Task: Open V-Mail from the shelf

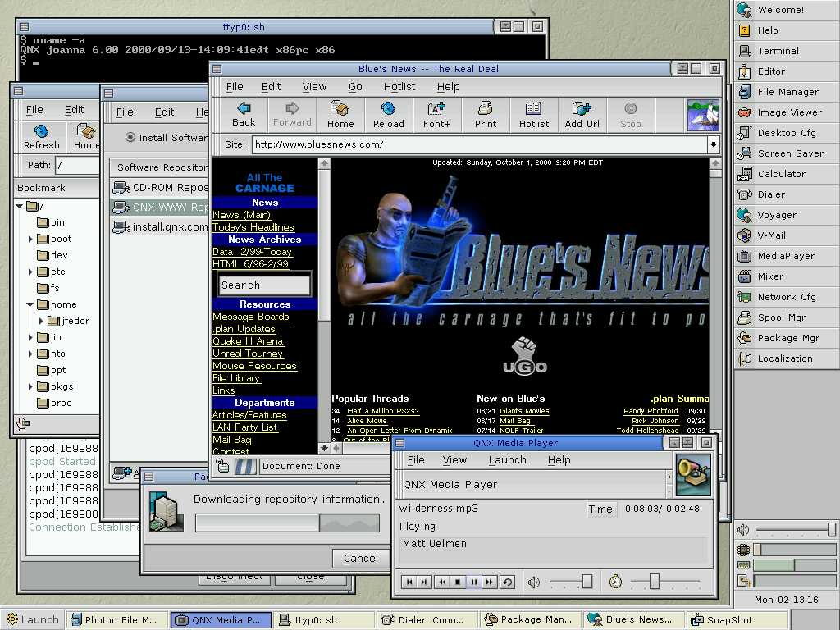Action: pos(787,235)
